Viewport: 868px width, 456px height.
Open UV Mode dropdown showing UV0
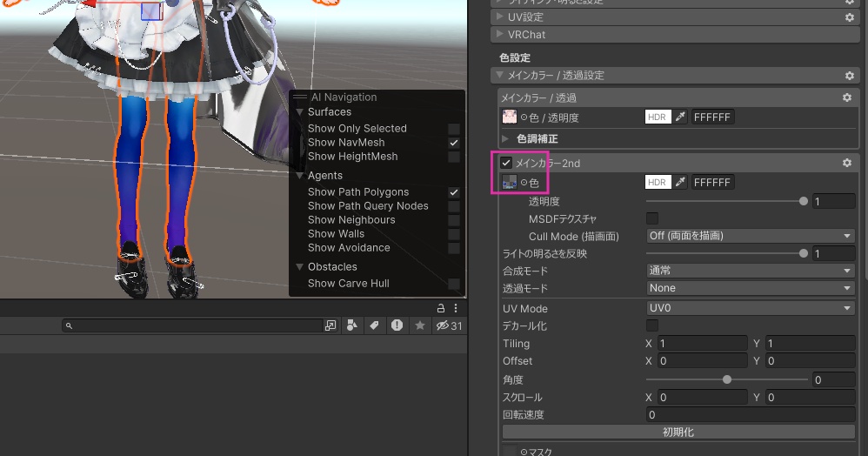[751, 308]
